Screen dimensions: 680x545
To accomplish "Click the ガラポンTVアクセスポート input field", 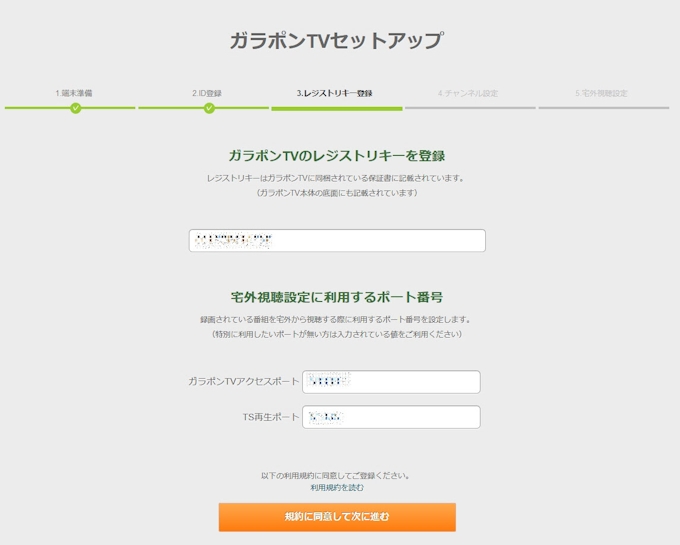I will click(x=391, y=382).
